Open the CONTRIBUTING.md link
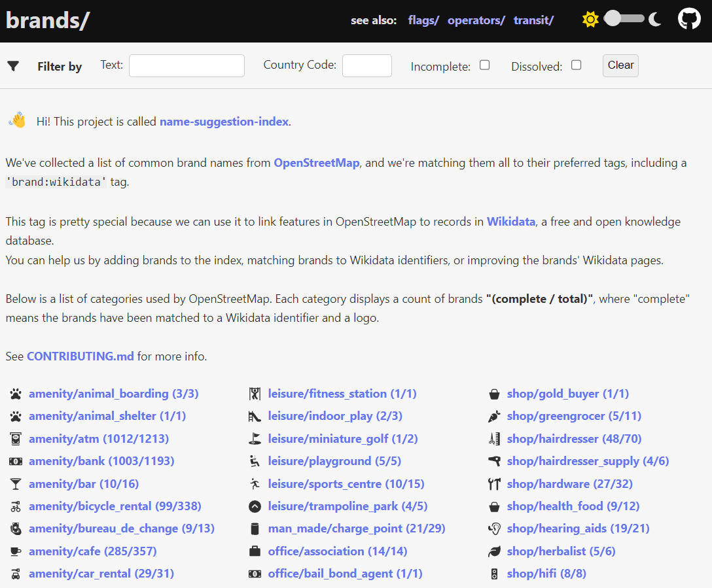Screen dimensions: 712x588 tap(80, 356)
